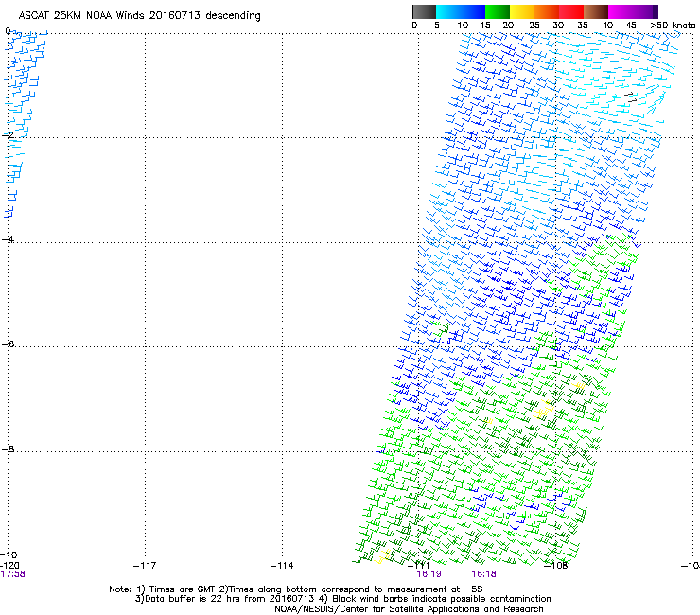Click the 'NOAA/NESDIS/Center for Satellite Applications and Research' credit
This screenshot has height=615, width=700.
tap(409, 609)
